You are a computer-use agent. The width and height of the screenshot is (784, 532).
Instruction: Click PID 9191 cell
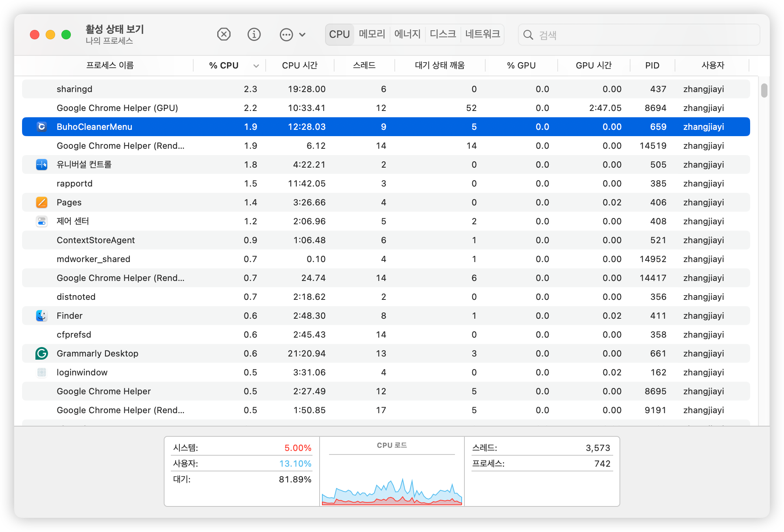pyautogui.click(x=656, y=410)
